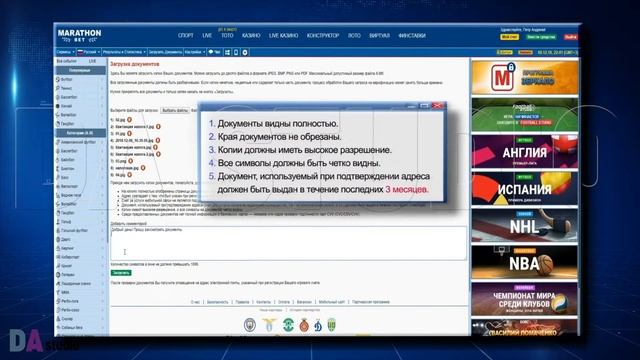The image size is (640, 360).
Task: Open Загрузить Документы toolbar link
Action: pyautogui.click(x=165, y=52)
